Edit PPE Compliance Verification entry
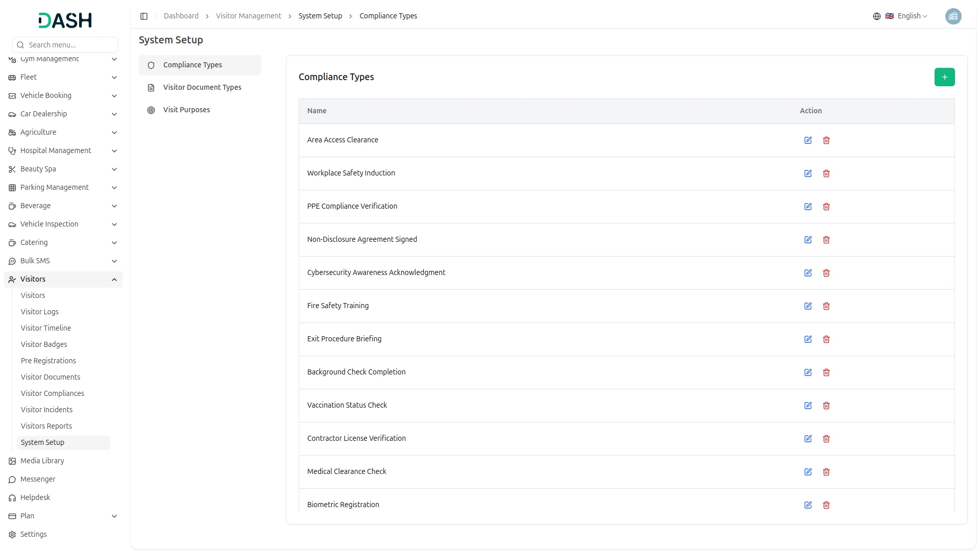 tap(808, 207)
